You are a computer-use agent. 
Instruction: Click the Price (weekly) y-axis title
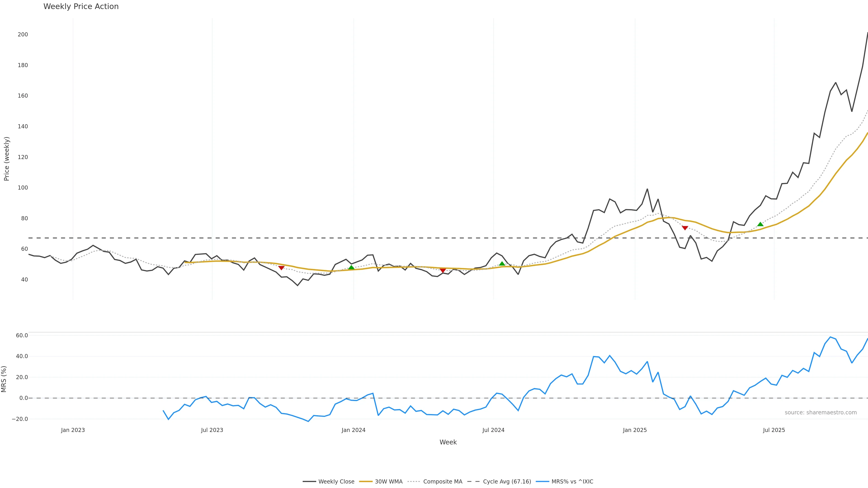point(6,159)
